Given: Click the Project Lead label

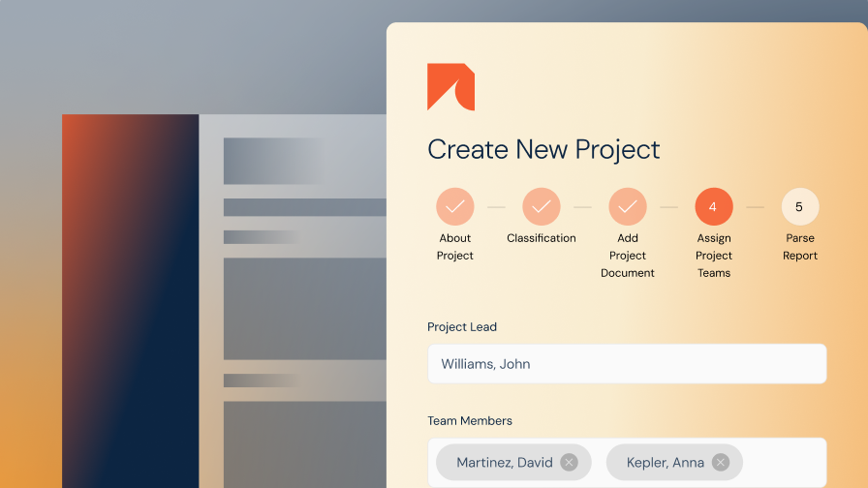Looking at the screenshot, I should [x=462, y=327].
